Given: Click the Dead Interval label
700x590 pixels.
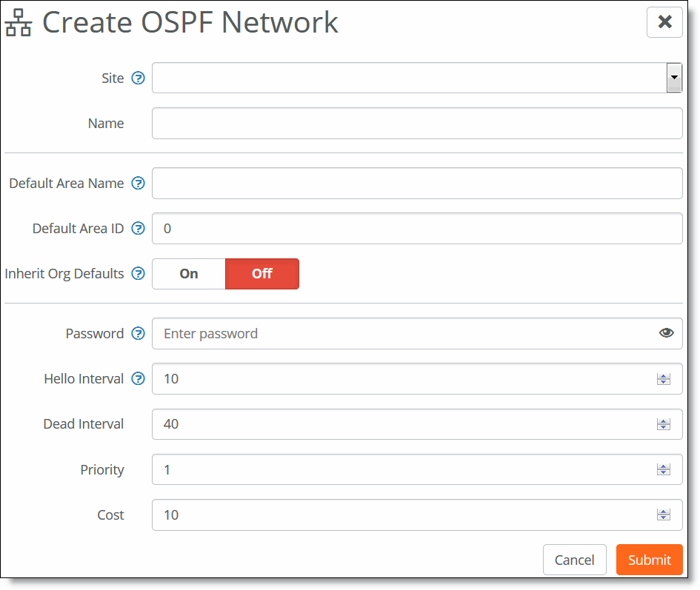Looking at the screenshot, I should click(84, 424).
